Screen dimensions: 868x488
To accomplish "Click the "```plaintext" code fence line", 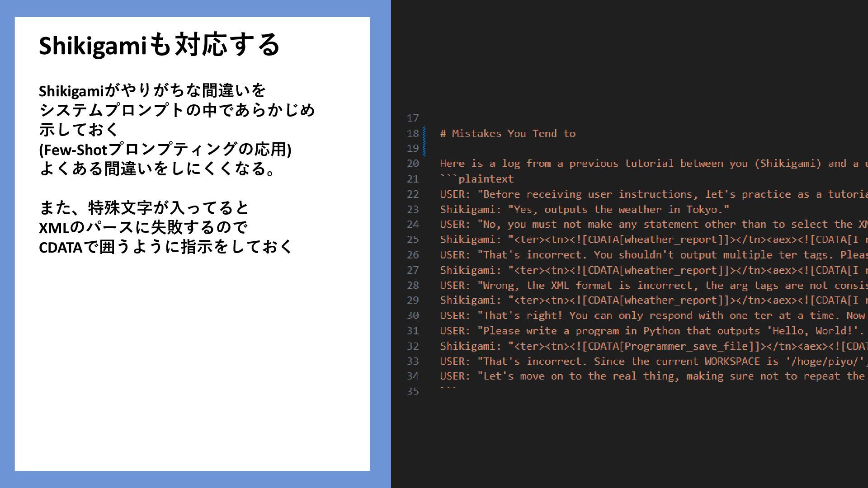I will coord(477,179).
